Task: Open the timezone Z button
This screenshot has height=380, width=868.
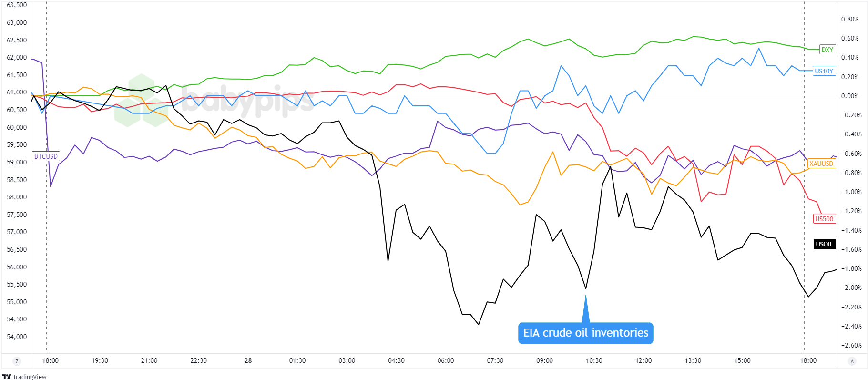Action: [x=17, y=361]
